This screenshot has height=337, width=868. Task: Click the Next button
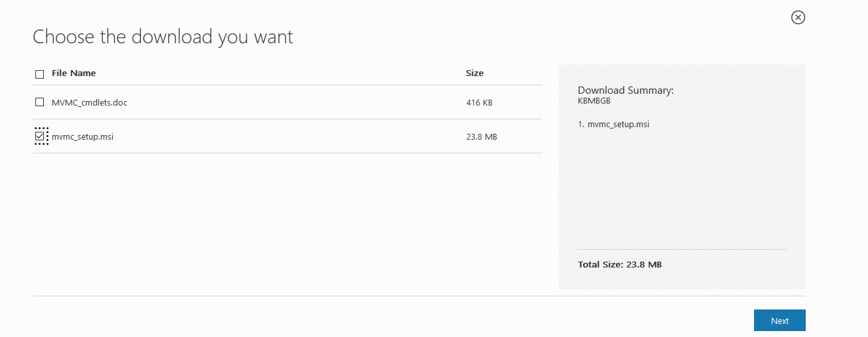click(x=780, y=321)
